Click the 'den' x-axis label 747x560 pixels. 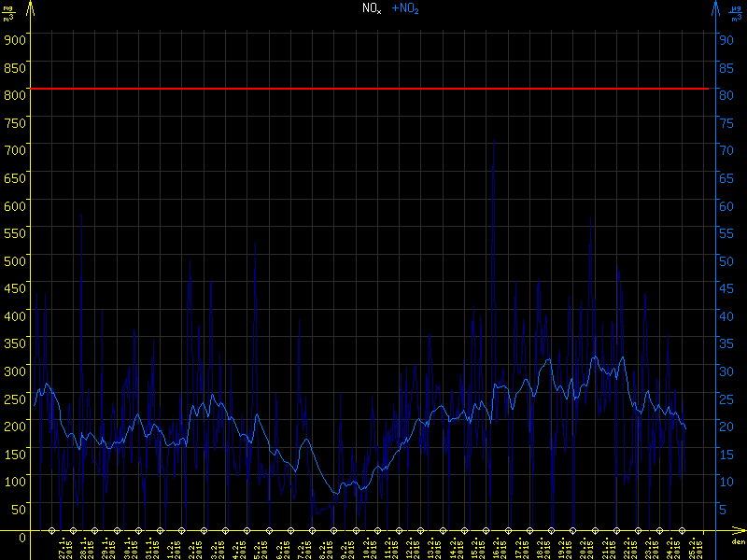737,542
